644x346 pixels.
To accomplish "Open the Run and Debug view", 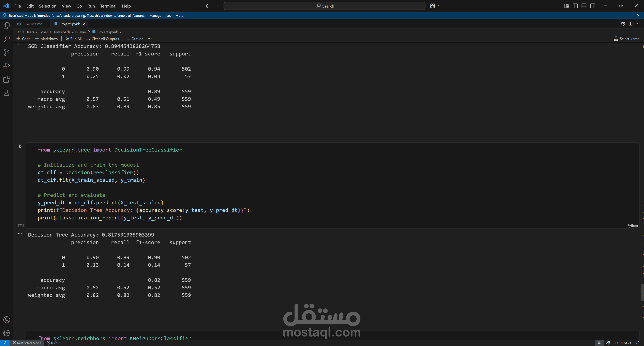I will point(7,65).
